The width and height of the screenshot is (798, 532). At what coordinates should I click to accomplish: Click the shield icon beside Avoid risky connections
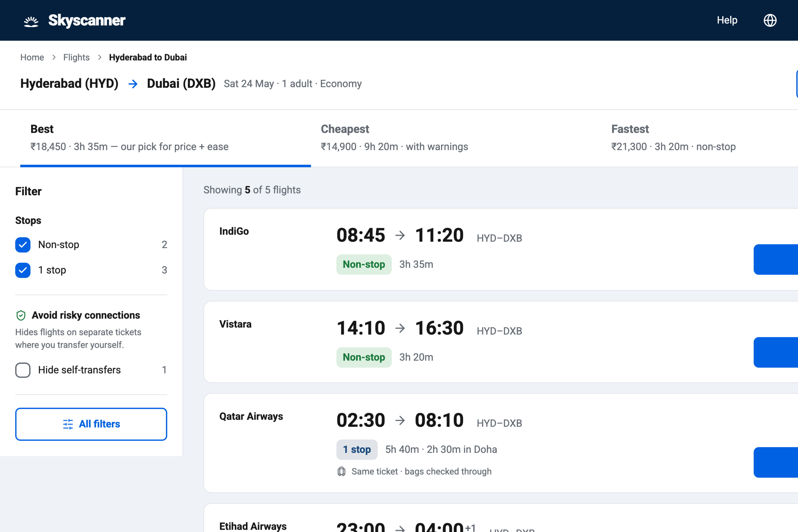[x=21, y=315]
